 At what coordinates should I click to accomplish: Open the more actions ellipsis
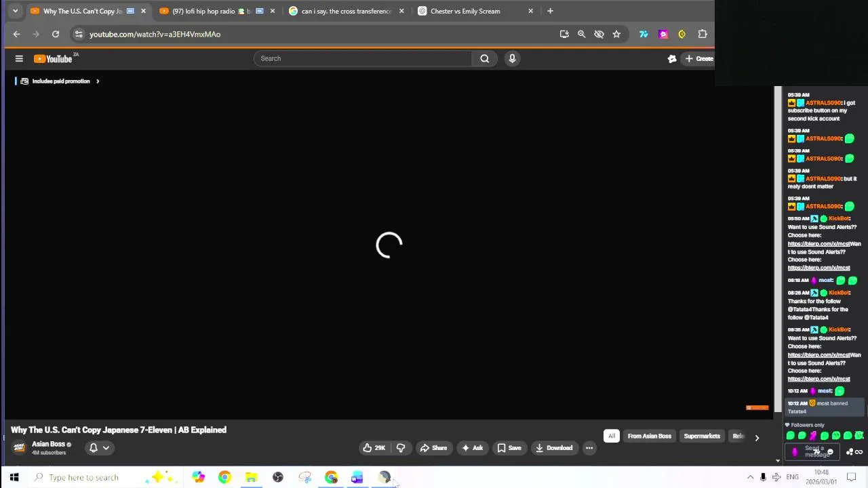(x=589, y=448)
